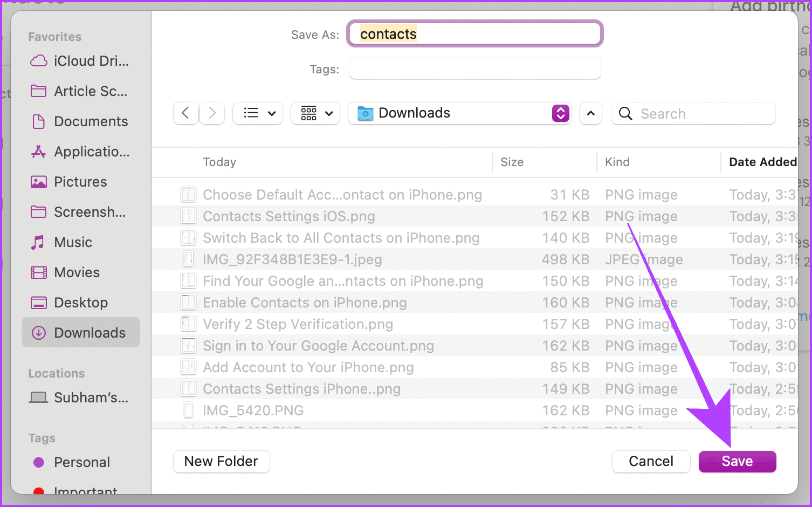Sort files by the Size column
The image size is (812, 507).
pos(511,162)
